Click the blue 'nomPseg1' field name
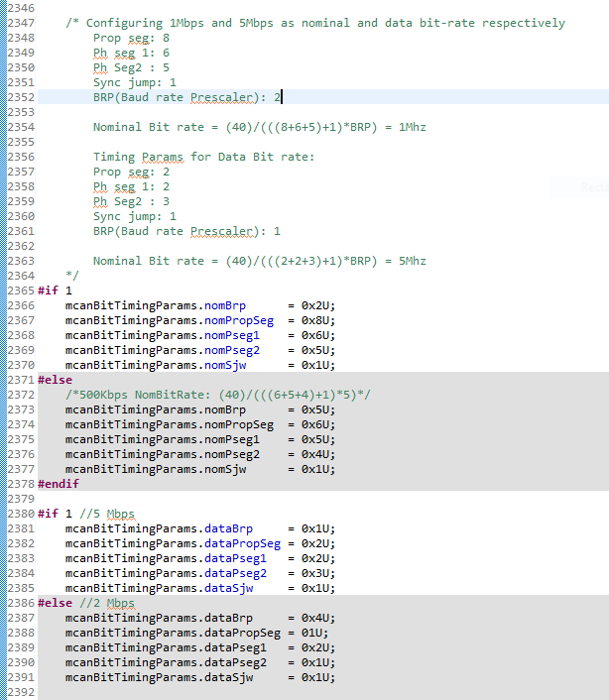The image size is (609, 700). tap(232, 335)
